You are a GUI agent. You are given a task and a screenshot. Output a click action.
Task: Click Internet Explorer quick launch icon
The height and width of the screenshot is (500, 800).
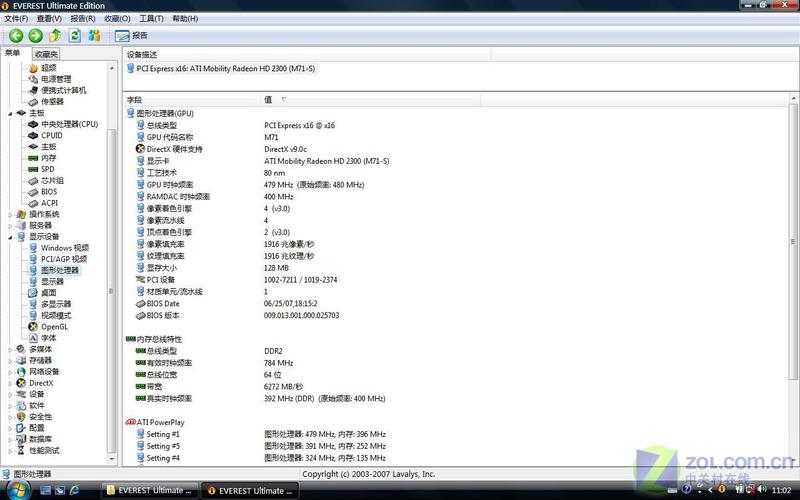click(x=74, y=490)
